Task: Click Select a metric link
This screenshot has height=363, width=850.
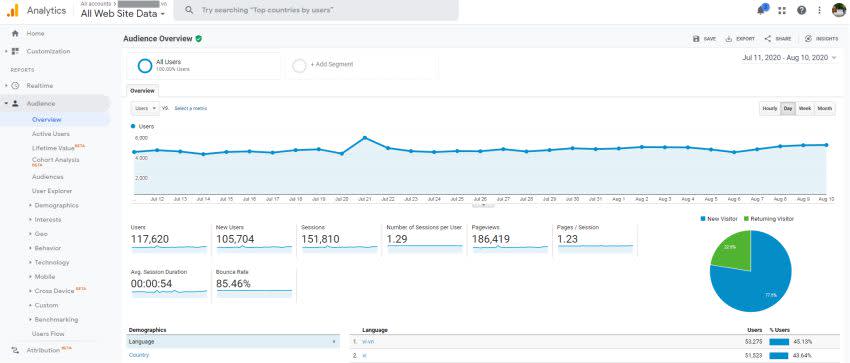Action: point(191,108)
